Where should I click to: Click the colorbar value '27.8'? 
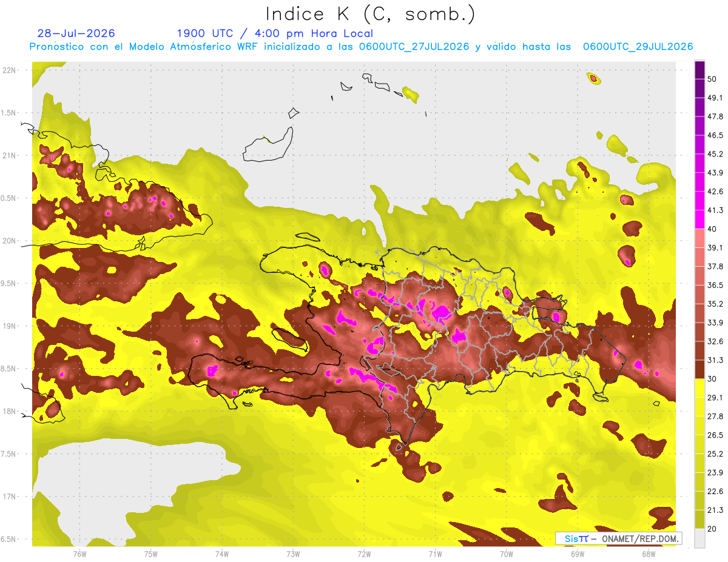coord(715,416)
